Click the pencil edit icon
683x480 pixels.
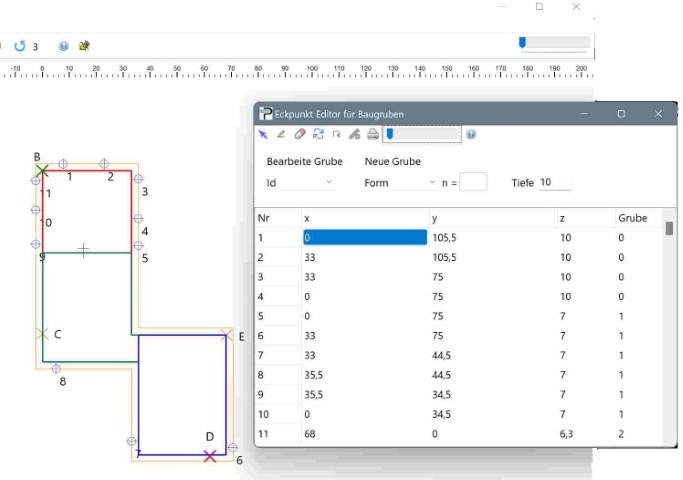point(282,134)
